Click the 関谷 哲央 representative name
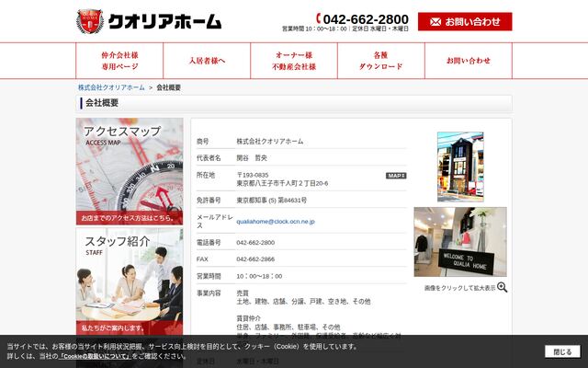 (252, 158)
